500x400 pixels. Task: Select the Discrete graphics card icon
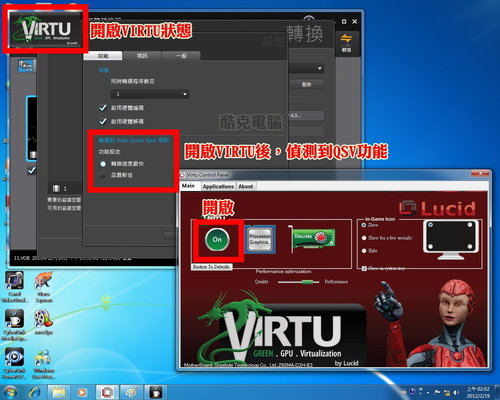(x=312, y=238)
